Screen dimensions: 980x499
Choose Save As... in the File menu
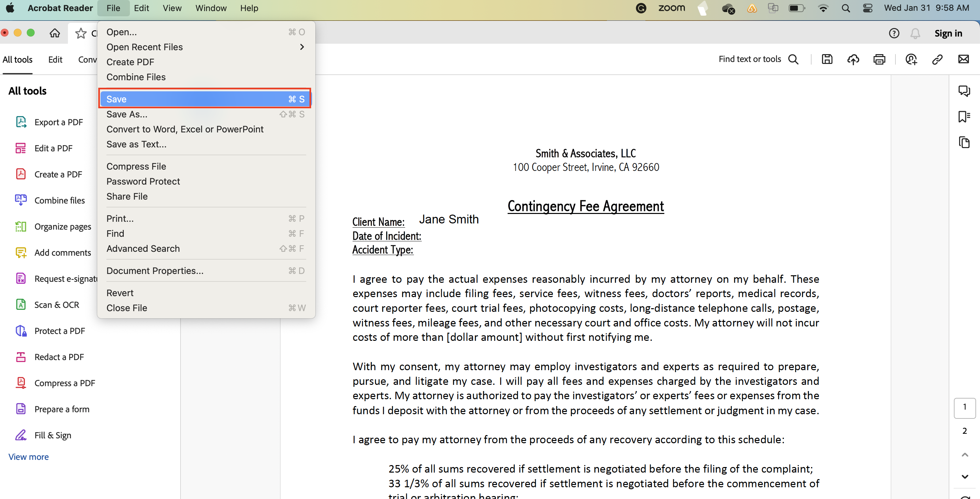point(205,114)
